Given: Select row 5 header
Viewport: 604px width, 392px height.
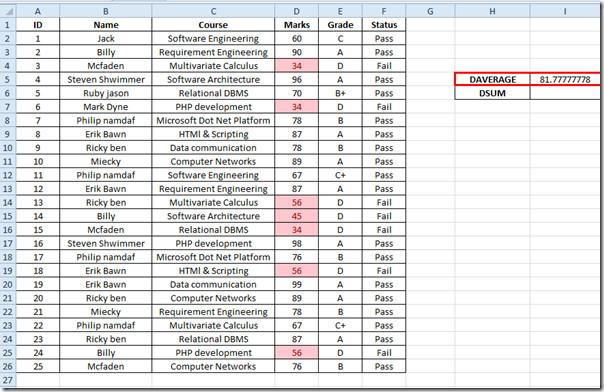Looking at the screenshot, I should point(8,80).
